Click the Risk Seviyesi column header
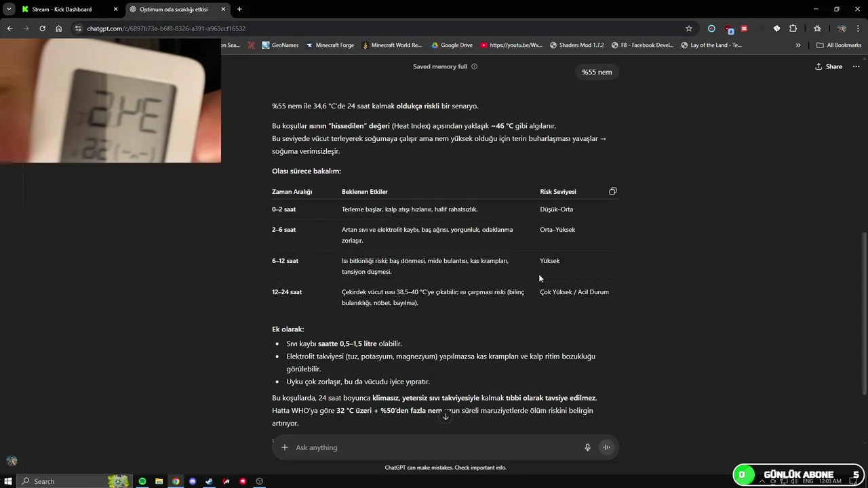 (x=558, y=192)
